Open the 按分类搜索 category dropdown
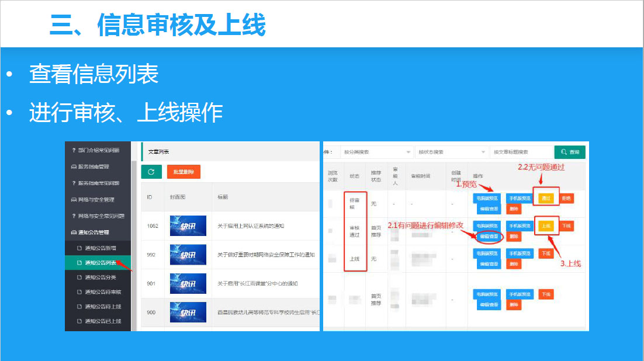644x361 pixels. click(x=376, y=152)
